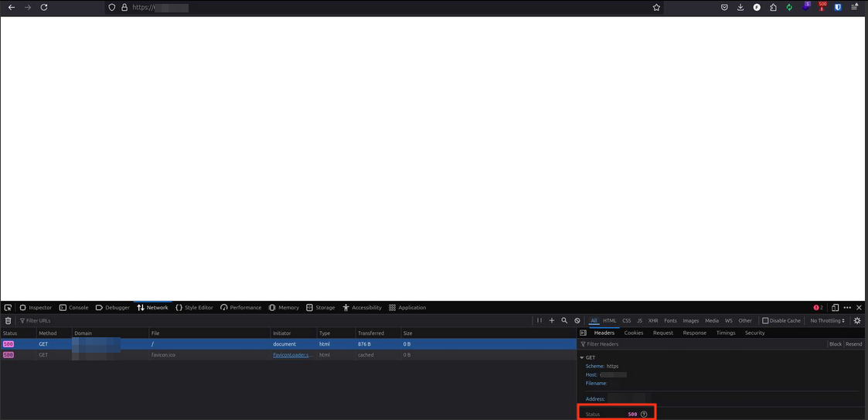Enable the Disable Cache checkbox
This screenshot has height=420, width=868.
click(766, 321)
